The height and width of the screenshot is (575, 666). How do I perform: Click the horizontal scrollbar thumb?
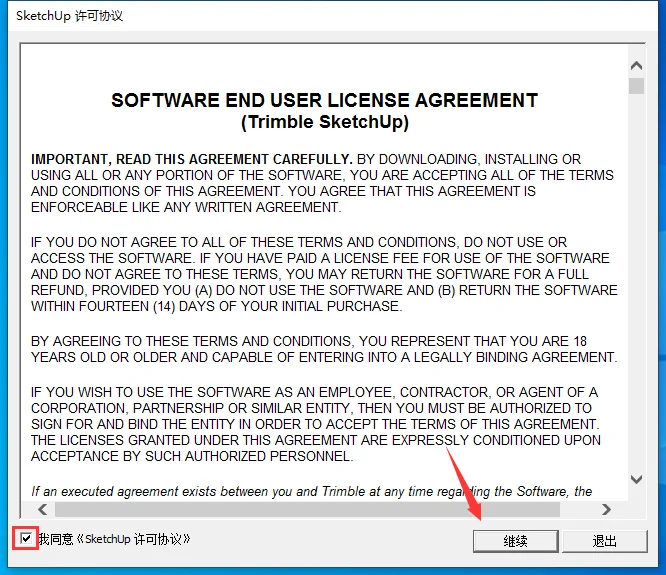click(x=308, y=509)
